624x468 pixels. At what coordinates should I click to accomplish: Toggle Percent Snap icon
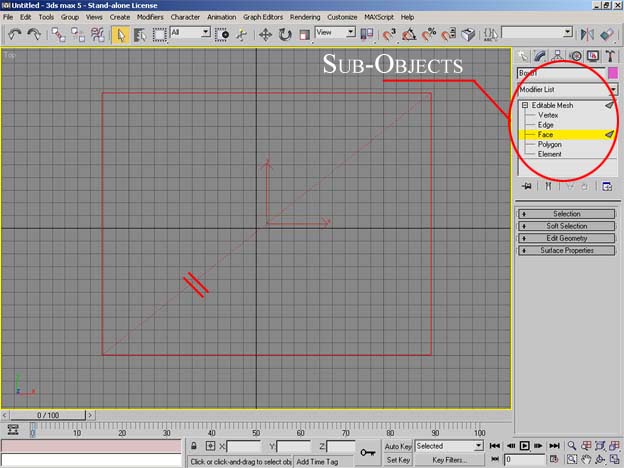(429, 35)
